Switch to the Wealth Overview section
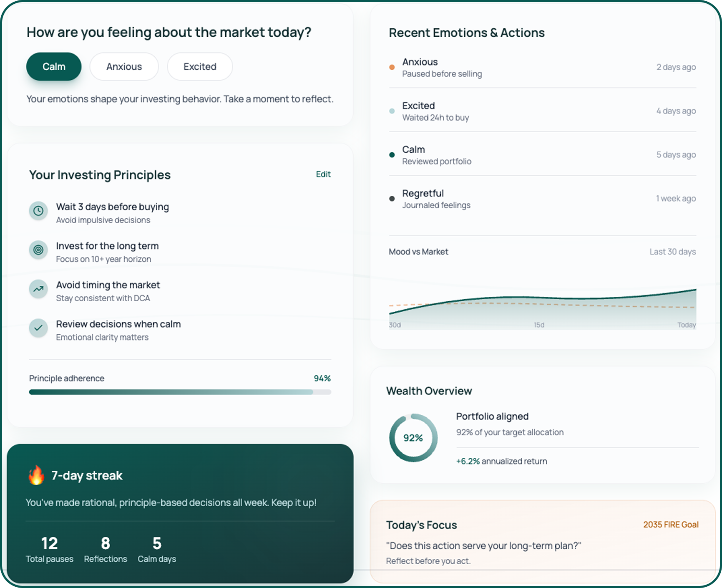 (x=429, y=391)
